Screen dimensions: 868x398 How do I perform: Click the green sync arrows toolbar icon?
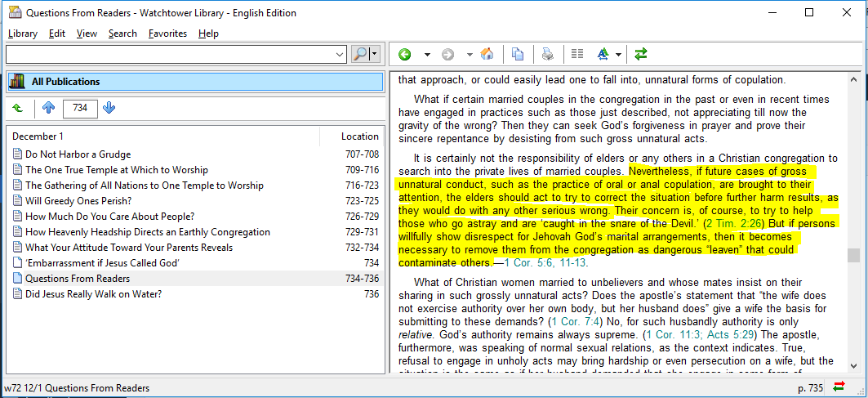641,55
